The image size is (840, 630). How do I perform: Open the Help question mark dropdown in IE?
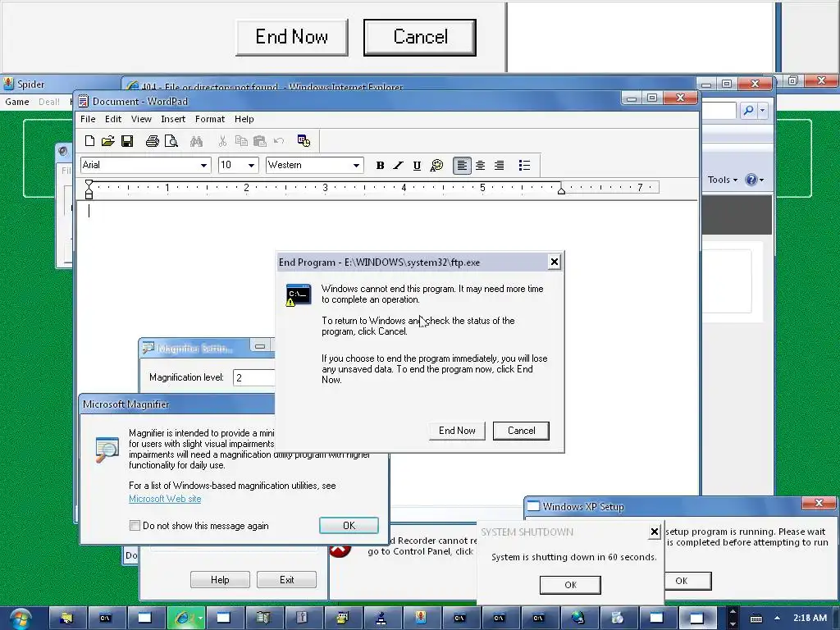tap(755, 180)
